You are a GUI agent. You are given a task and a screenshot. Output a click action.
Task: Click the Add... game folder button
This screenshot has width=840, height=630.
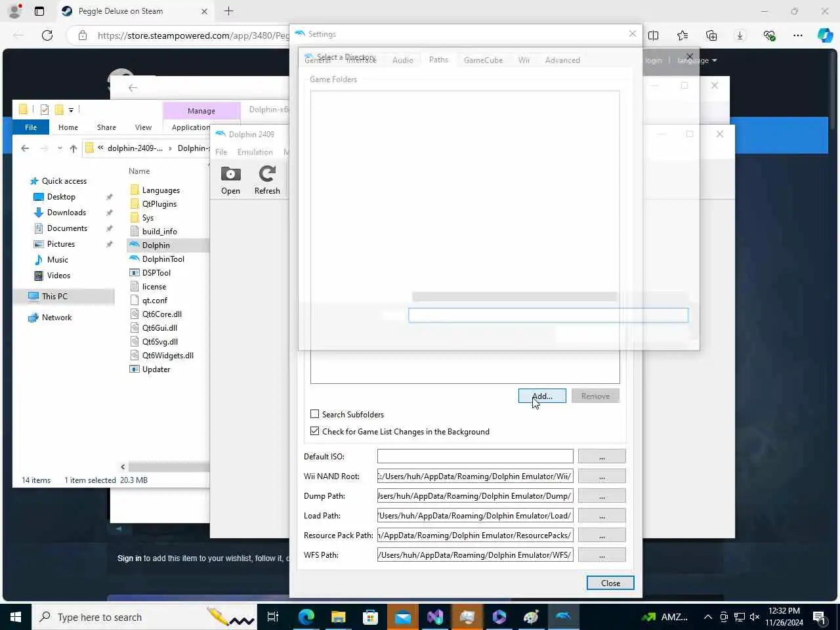pyautogui.click(x=542, y=396)
